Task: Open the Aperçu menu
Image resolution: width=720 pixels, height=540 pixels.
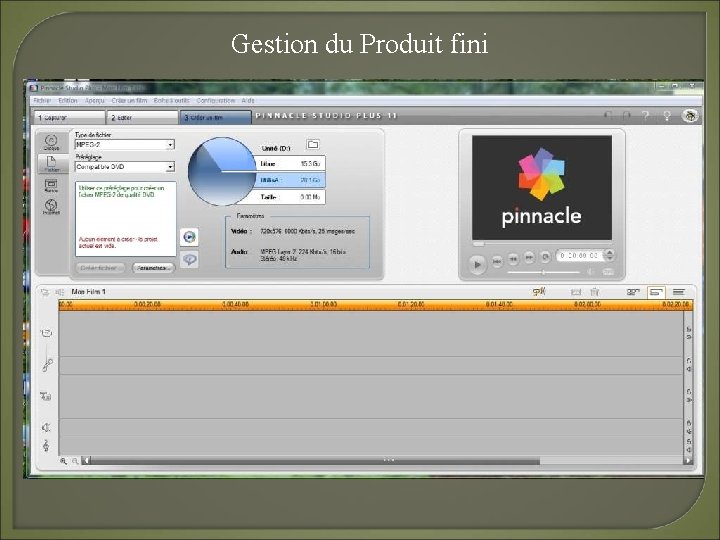Action: click(x=95, y=101)
